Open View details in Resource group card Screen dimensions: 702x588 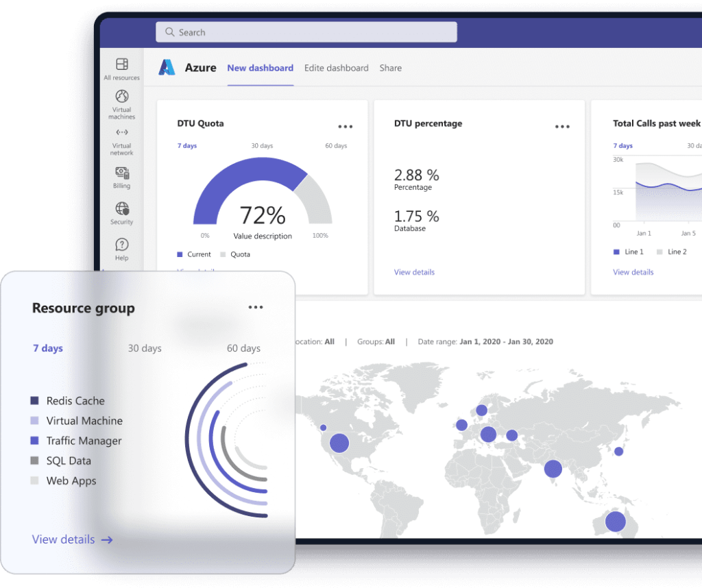coord(63,539)
